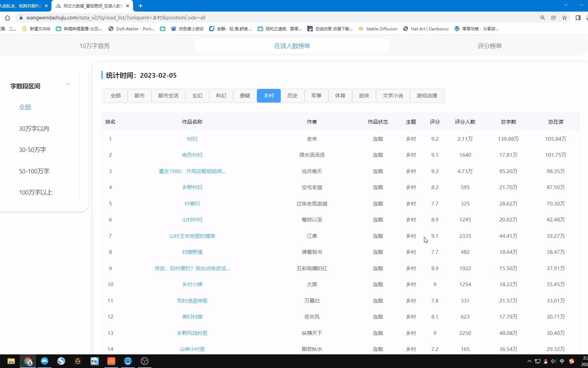Viewport: 588px width, 368px height.
Task: Collapse the 字数段区间 section chevron
Action: (68, 84)
